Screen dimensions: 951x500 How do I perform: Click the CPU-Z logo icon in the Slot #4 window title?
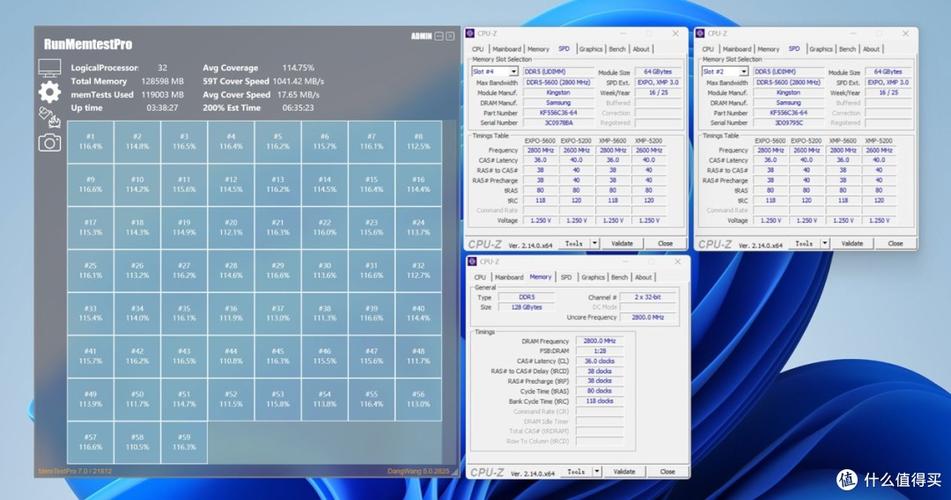click(470, 33)
